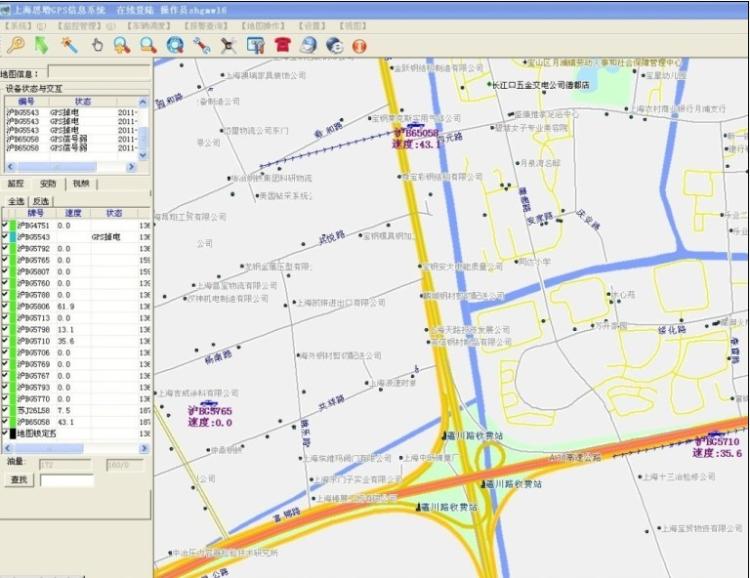Click the 杨鑫路 road label
750x578 pixels.
(218, 356)
